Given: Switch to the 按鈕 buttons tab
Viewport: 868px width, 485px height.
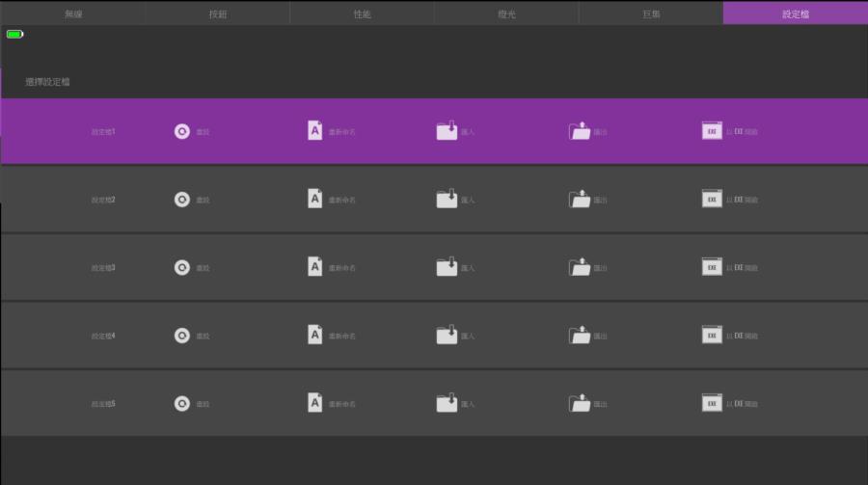Looking at the screenshot, I should coord(218,13).
